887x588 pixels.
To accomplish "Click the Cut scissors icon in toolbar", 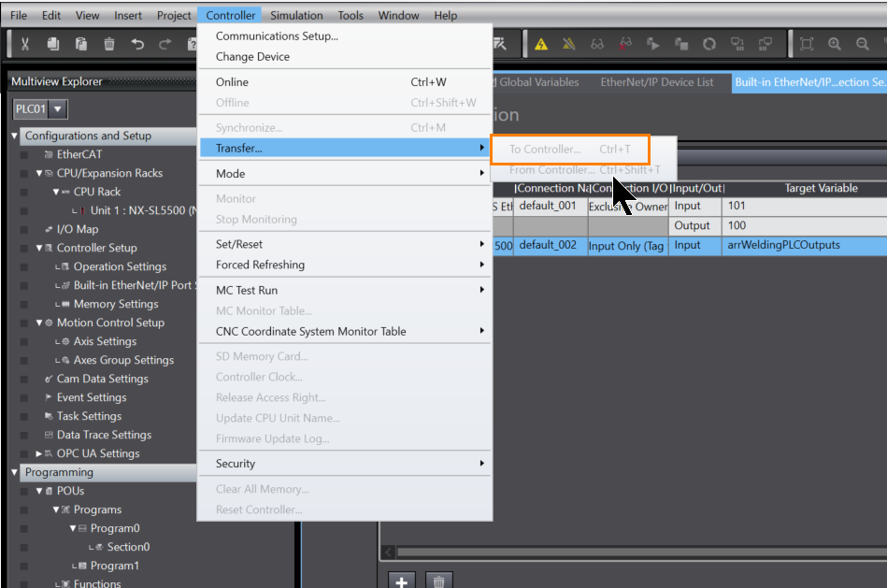I will click(x=25, y=44).
